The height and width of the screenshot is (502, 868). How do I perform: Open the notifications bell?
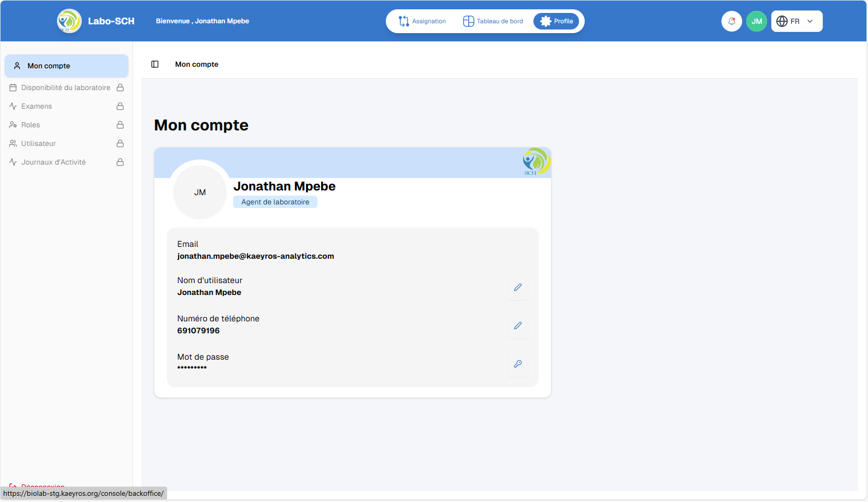point(731,21)
